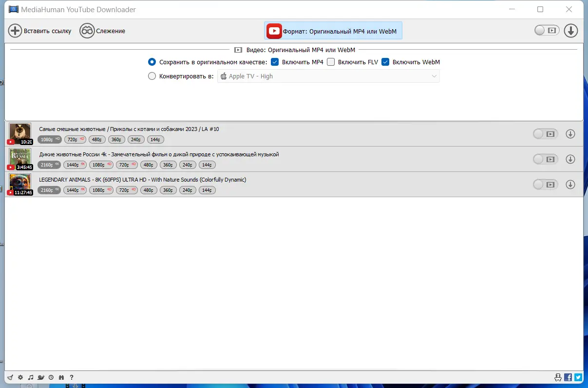Choose 720p for Самые смешные животные
588x388 pixels.
(x=75, y=139)
